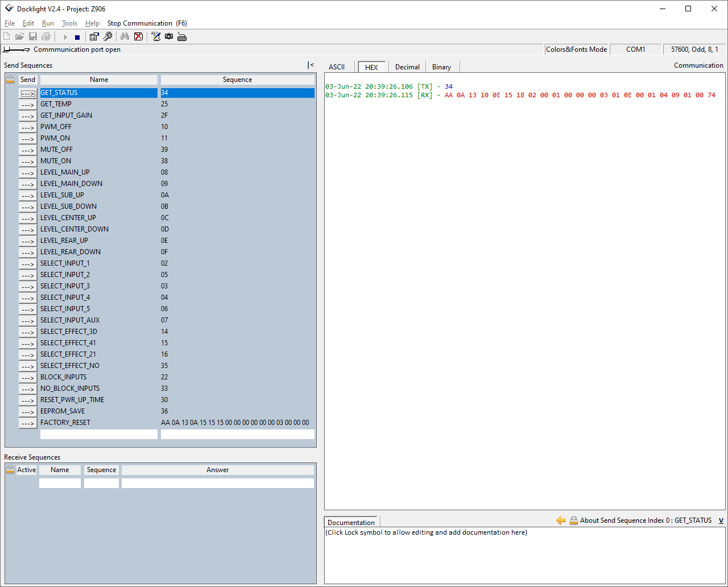Open the wrench Options icon
Viewport: 728px width, 587px height.
107,37
